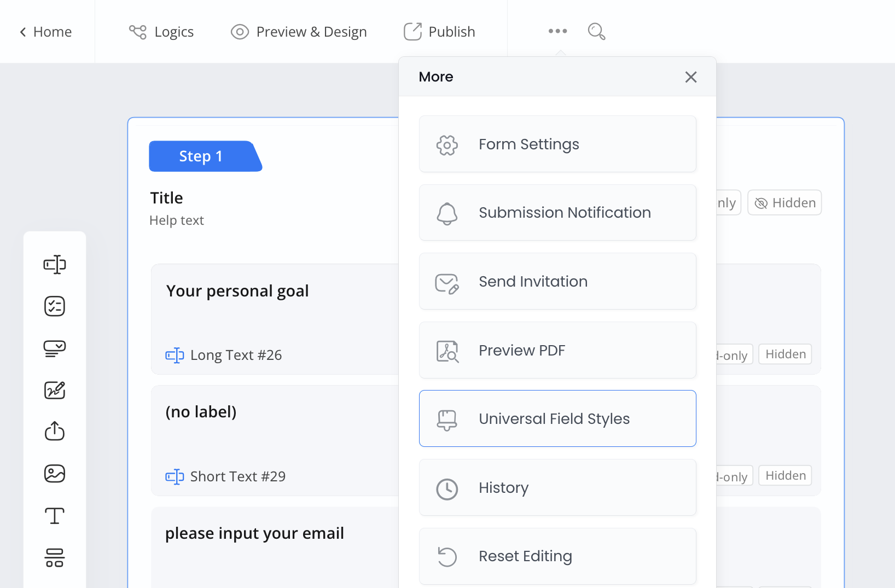Select Universal Field Styles option
The height and width of the screenshot is (588, 895).
[x=557, y=419]
